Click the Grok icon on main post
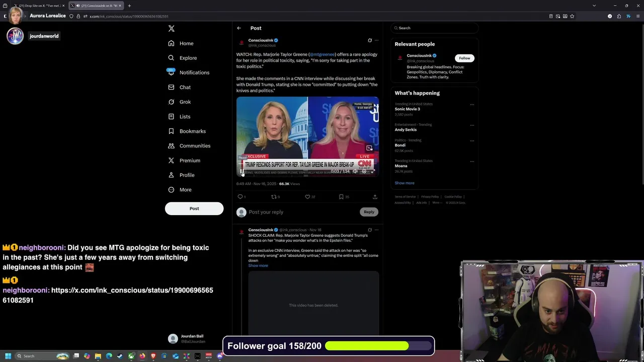This screenshot has width=644, height=362. (370, 40)
